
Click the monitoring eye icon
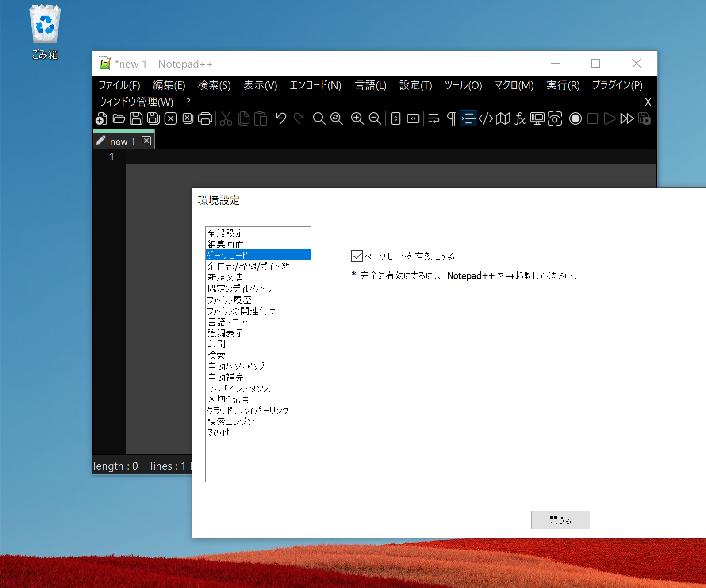click(555, 118)
